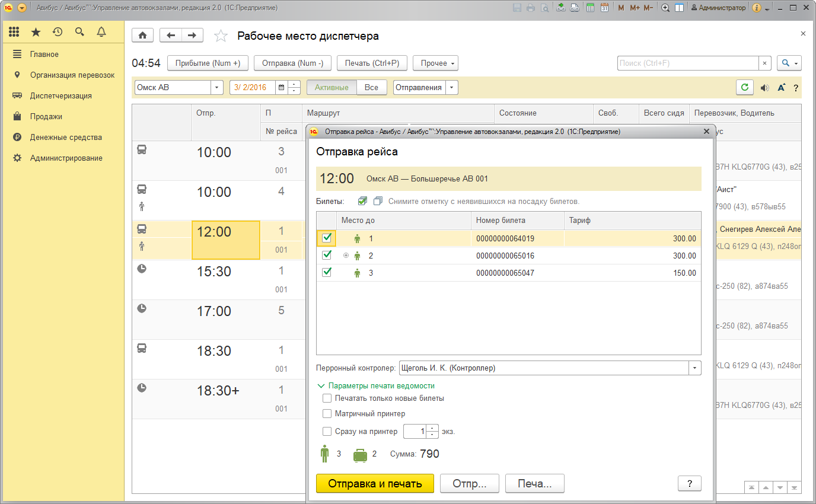Click the green refresh list icon
Screen dimensions: 816x504
[x=745, y=87]
